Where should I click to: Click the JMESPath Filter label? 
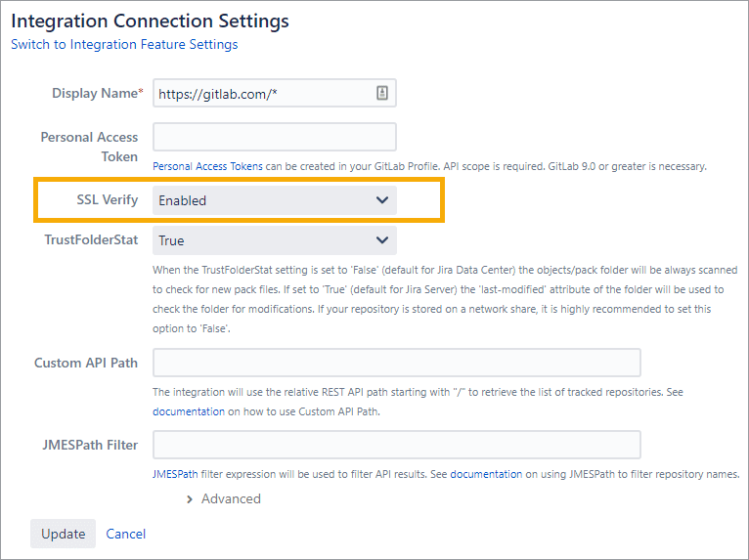tap(87, 445)
